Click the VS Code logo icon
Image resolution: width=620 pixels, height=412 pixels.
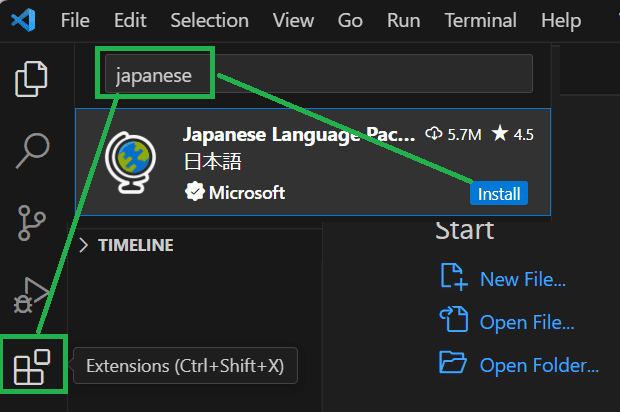point(23,20)
